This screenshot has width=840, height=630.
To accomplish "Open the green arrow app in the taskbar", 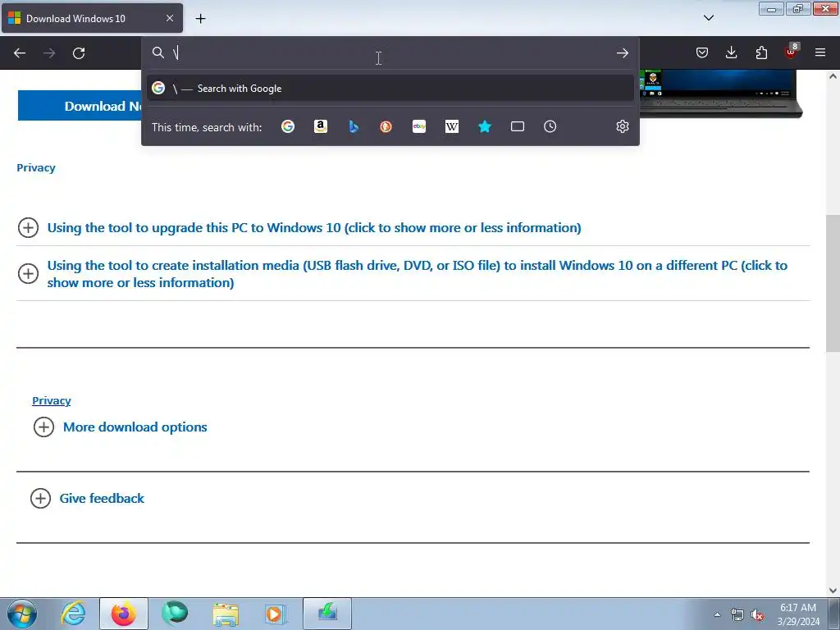I will 327,614.
